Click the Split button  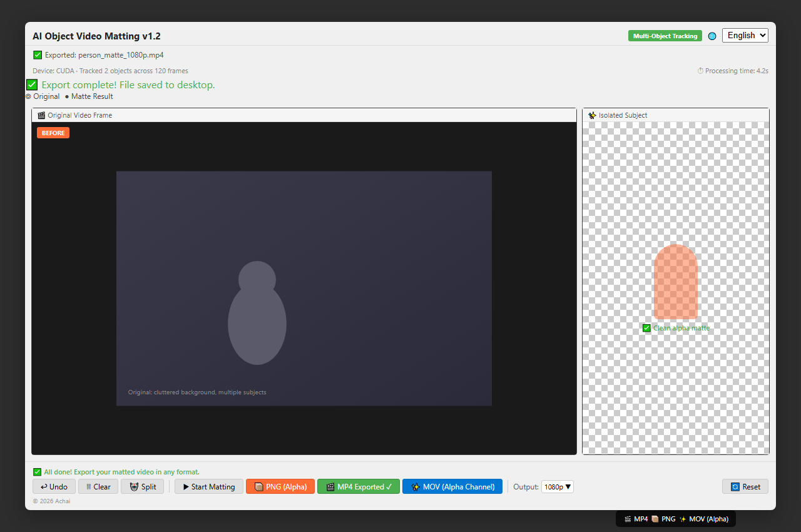point(143,487)
